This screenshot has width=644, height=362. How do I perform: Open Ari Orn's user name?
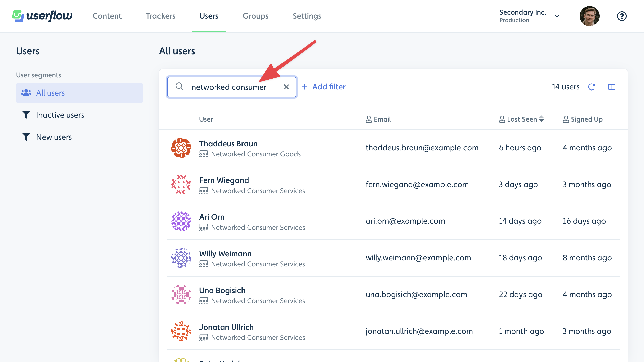212,217
